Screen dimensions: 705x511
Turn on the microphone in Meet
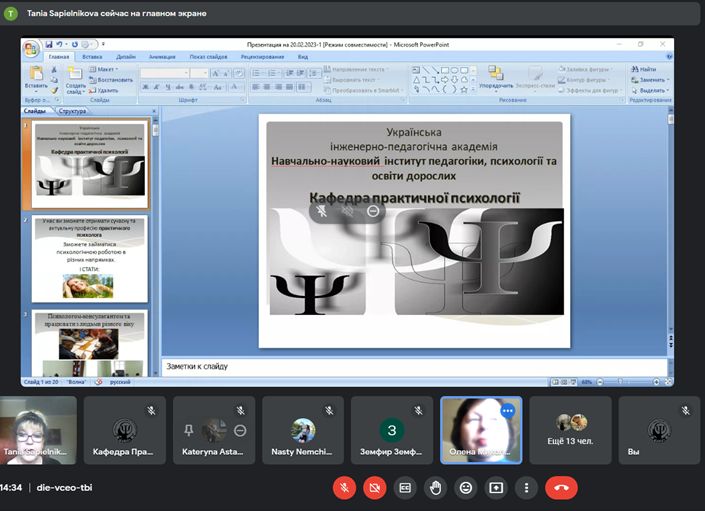[344, 488]
